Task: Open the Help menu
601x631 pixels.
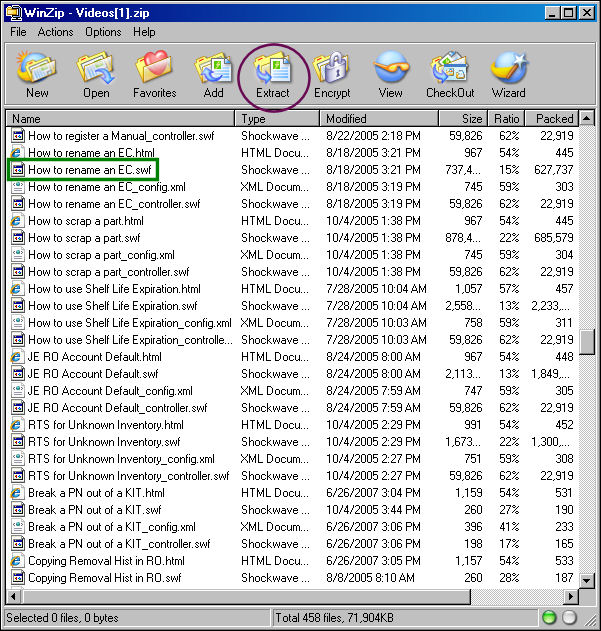Action: coord(144,32)
